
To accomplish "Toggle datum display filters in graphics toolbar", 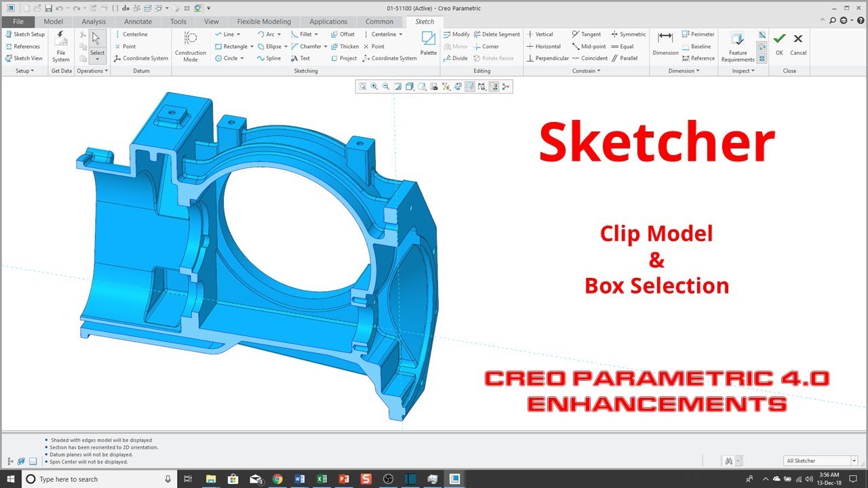I will point(446,86).
